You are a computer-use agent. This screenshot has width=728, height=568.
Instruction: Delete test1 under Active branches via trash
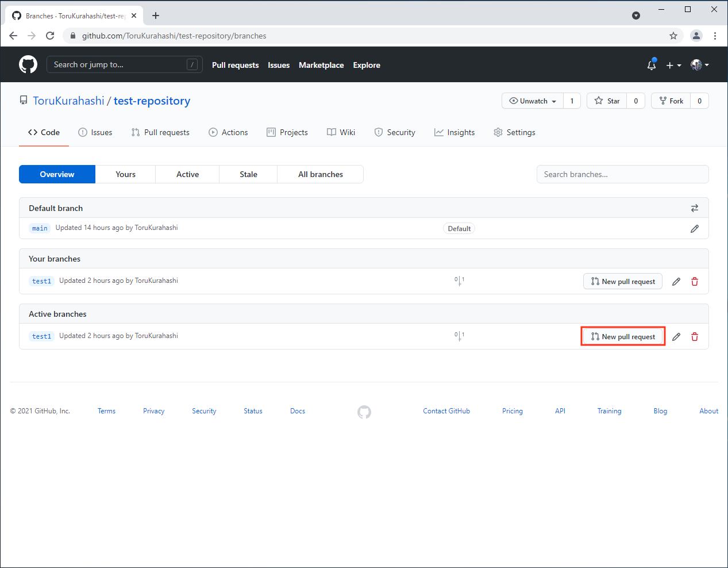click(x=695, y=337)
